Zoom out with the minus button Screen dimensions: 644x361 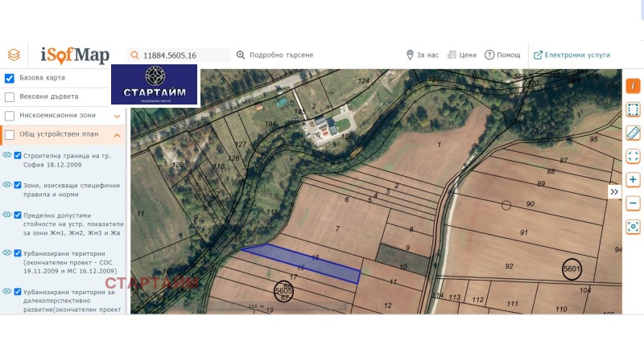[633, 203]
